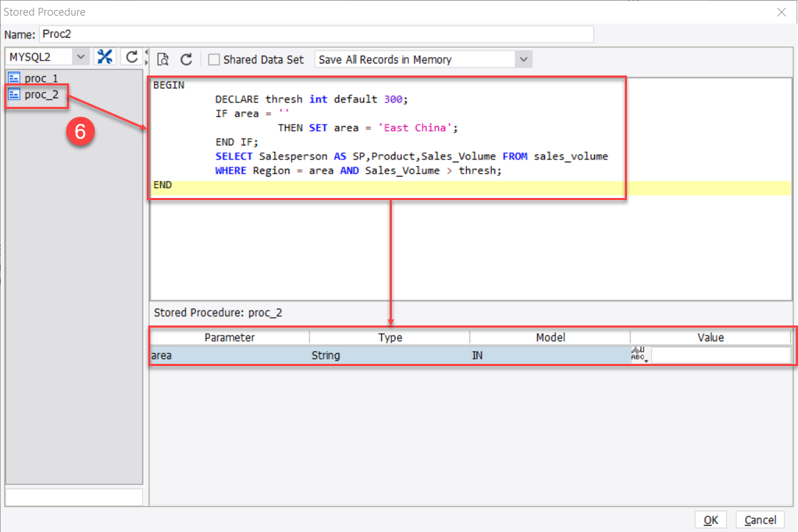
Task: Select proc_1 in the procedure list
Action: pyautogui.click(x=40, y=78)
